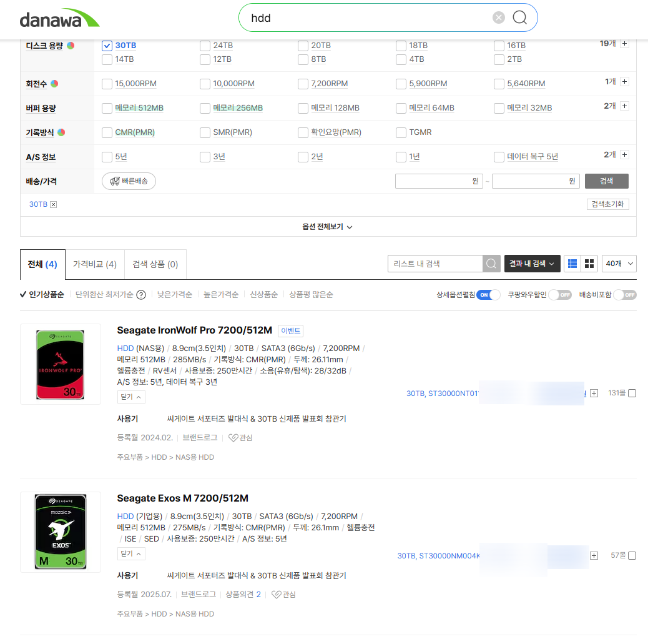Click the 이벤트 badge on IronWolf Pro

click(x=290, y=331)
